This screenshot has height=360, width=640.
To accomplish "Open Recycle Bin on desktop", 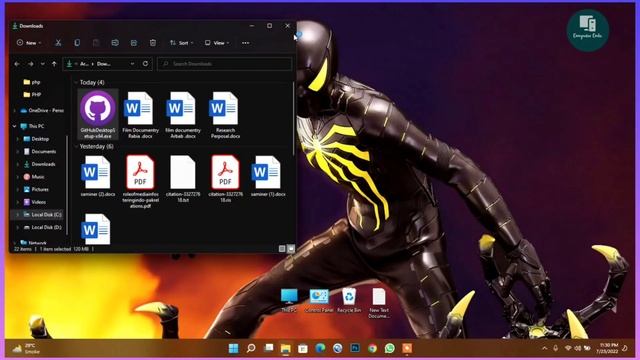I will tap(349, 300).
